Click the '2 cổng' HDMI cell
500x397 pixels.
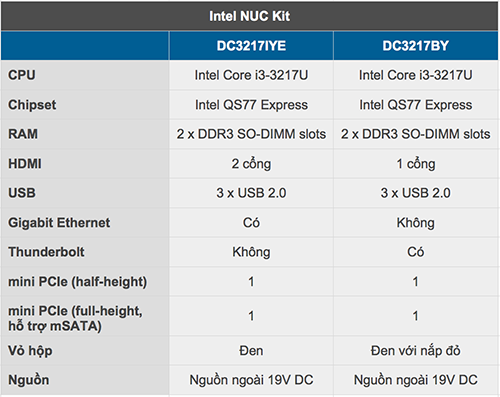(x=251, y=164)
